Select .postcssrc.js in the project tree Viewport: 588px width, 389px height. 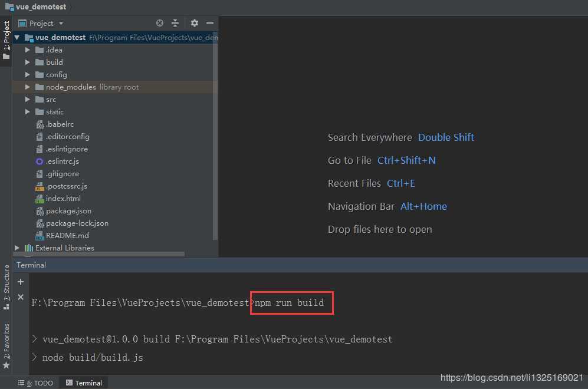(67, 186)
